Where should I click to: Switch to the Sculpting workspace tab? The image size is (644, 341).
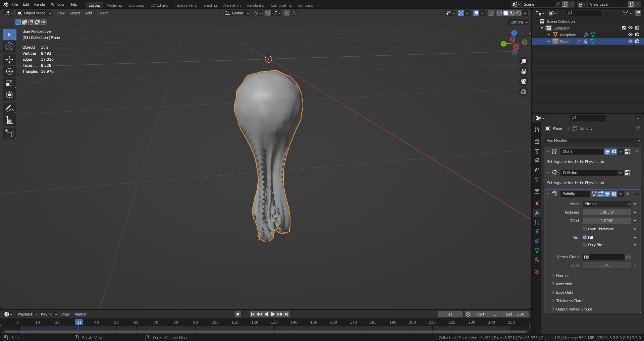[136, 5]
